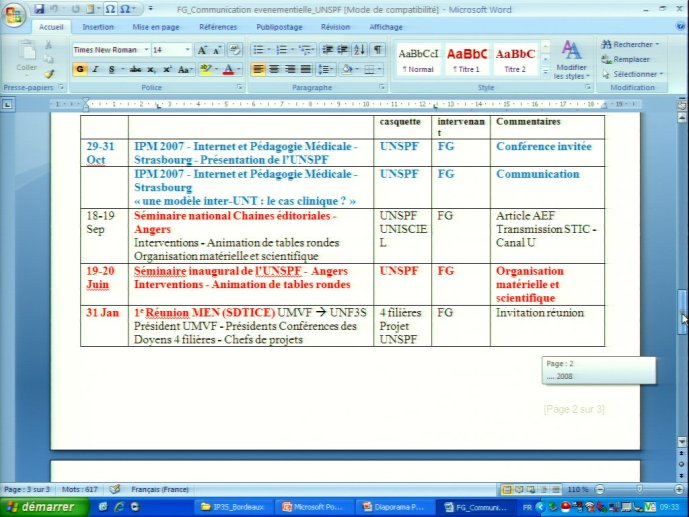This screenshot has height=517, width=689.
Task: Open the Références tab
Action: click(x=218, y=27)
